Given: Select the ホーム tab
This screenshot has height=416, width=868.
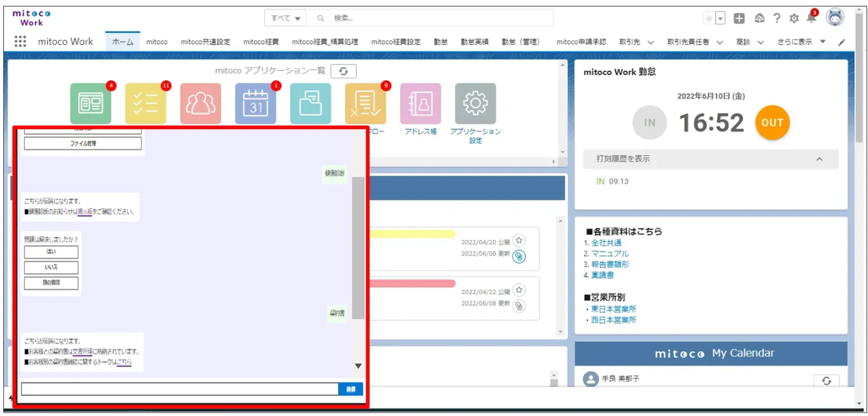Looking at the screenshot, I should pyautogui.click(x=123, y=42).
